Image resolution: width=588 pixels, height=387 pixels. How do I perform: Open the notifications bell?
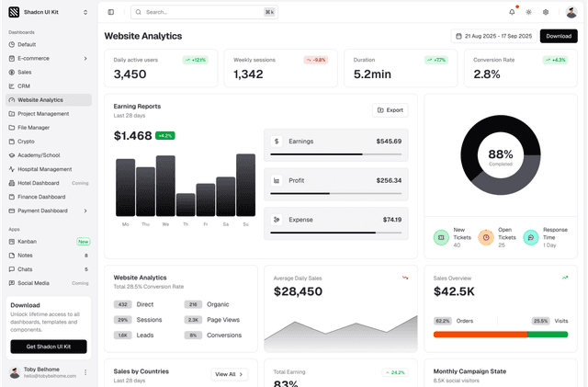pos(512,12)
